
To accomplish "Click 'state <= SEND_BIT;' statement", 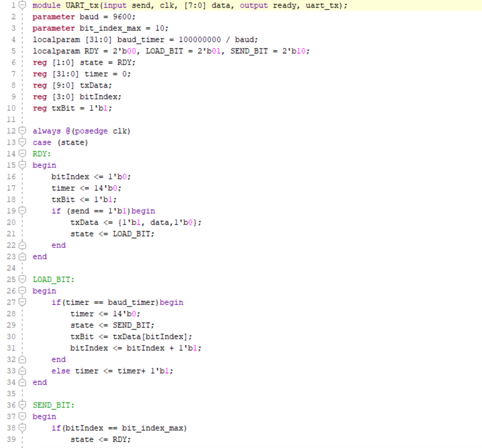I will [x=112, y=325].
